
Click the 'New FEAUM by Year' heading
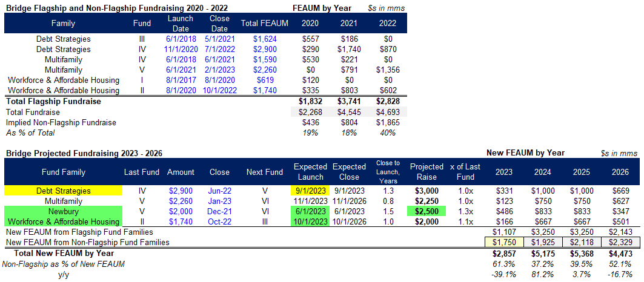pos(526,152)
